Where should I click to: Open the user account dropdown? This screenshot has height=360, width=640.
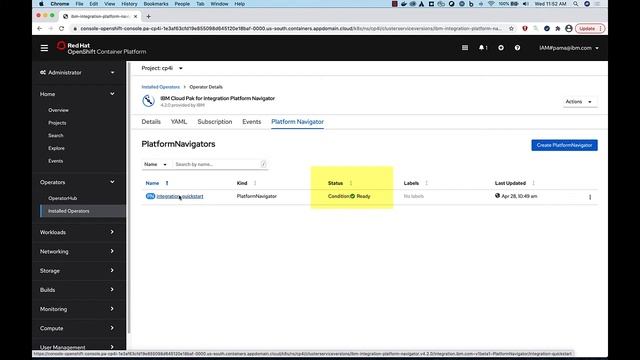[x=569, y=48]
